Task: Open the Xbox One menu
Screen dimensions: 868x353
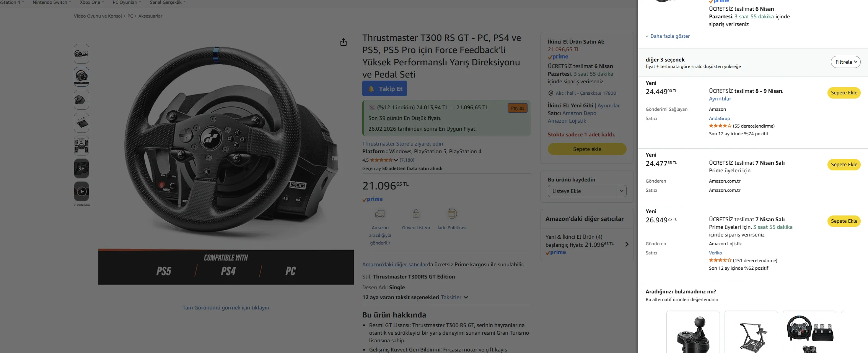Action: pyautogui.click(x=92, y=2)
